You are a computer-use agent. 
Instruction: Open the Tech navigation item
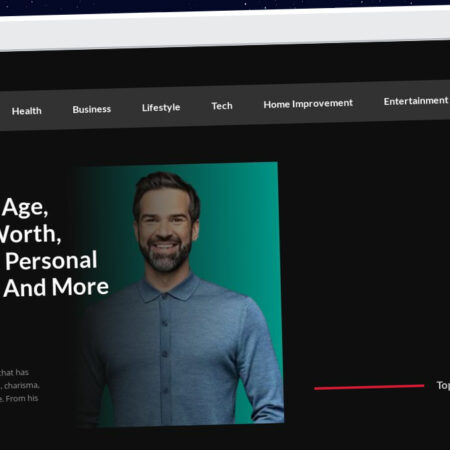(x=222, y=106)
